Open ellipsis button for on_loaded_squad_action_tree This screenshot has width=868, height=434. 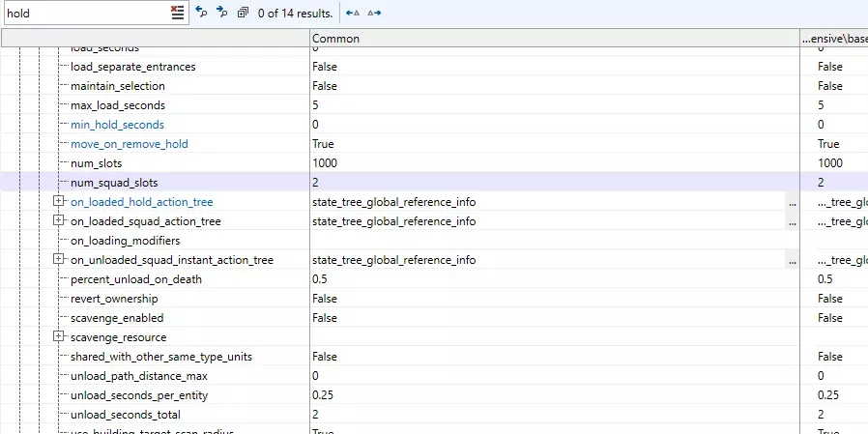pyautogui.click(x=792, y=221)
